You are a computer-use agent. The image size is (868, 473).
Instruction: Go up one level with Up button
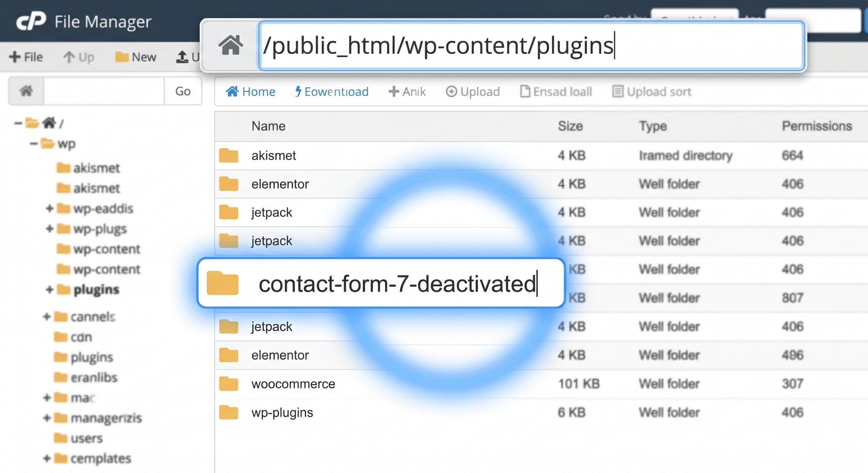[x=79, y=57]
